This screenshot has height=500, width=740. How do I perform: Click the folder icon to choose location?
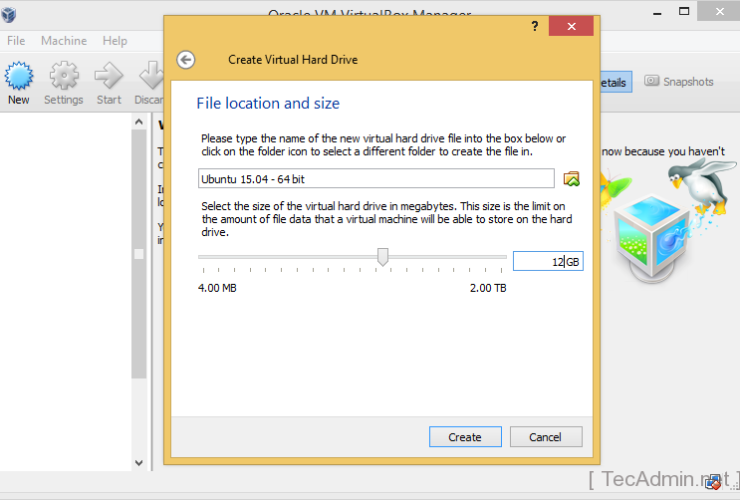coord(572,178)
